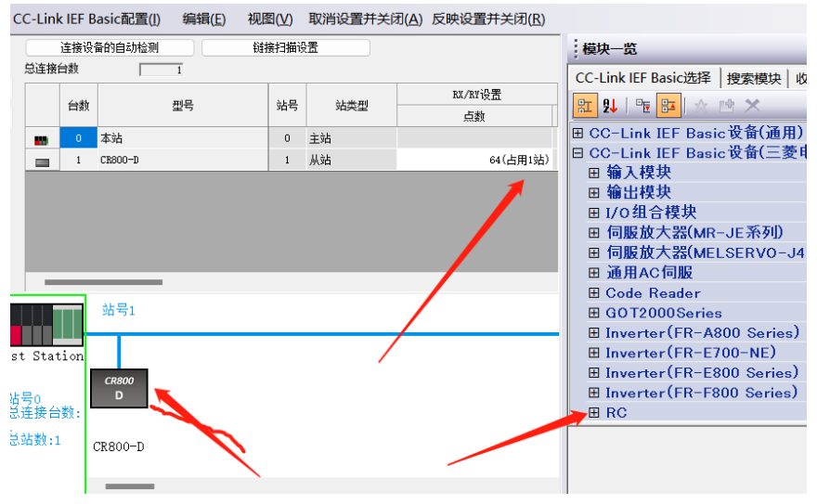The image size is (817, 504).
Task: Click the CR800-D slave row icon
Action: [x=42, y=162]
